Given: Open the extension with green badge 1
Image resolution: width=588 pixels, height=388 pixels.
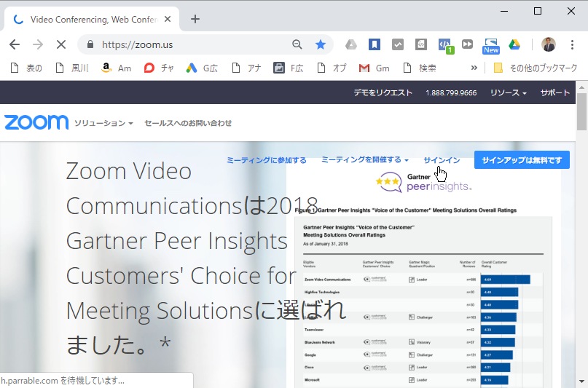Looking at the screenshot, I should coord(445,46).
